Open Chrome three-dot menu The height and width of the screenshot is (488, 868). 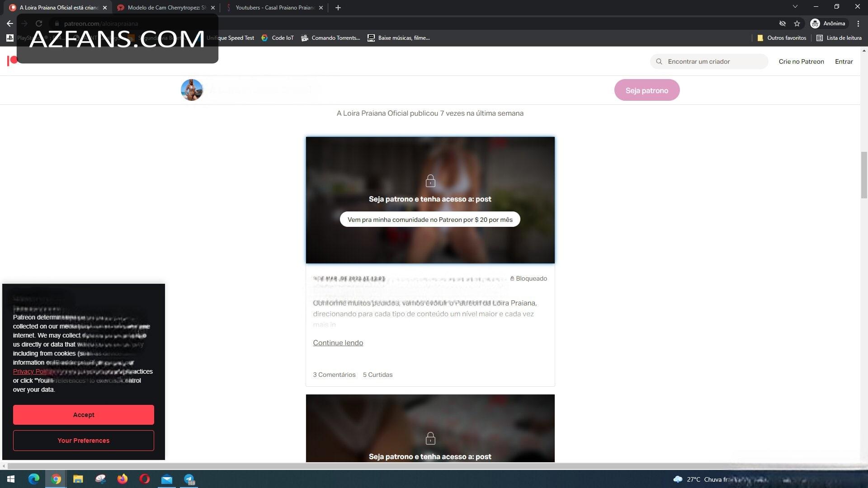point(858,23)
